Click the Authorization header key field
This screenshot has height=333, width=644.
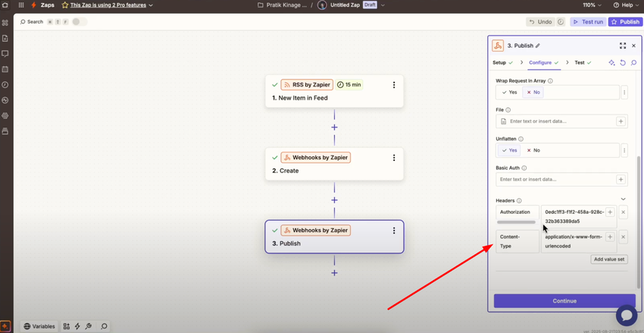click(517, 212)
